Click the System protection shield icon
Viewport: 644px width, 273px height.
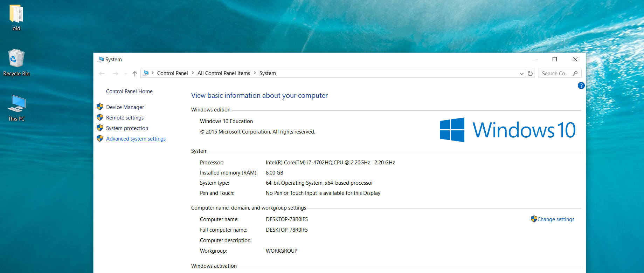point(100,128)
